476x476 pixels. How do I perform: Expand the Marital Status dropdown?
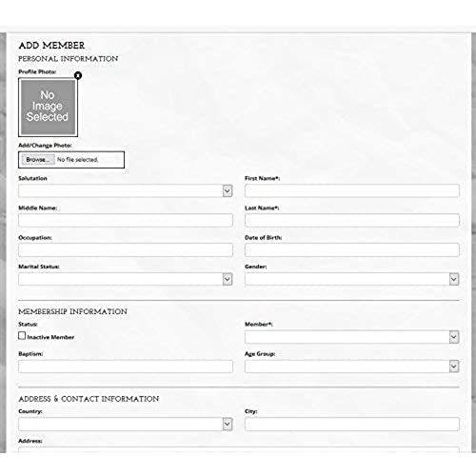click(x=126, y=279)
